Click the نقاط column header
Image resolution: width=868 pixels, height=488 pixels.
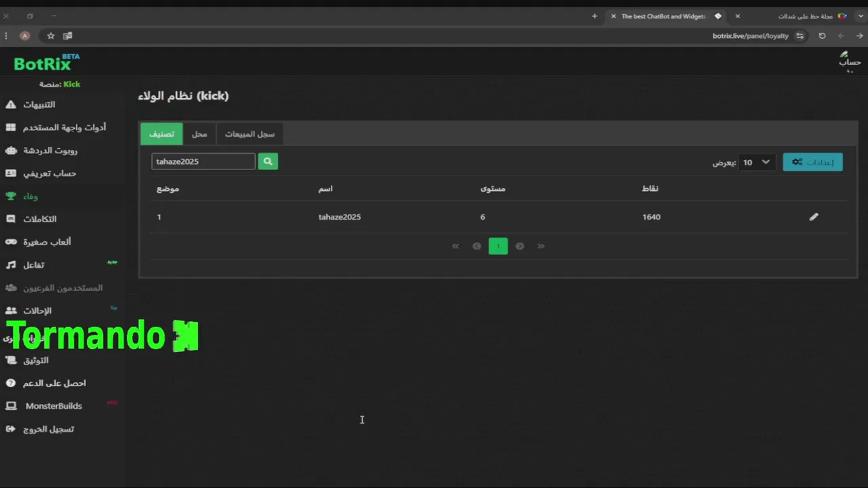pyautogui.click(x=650, y=188)
